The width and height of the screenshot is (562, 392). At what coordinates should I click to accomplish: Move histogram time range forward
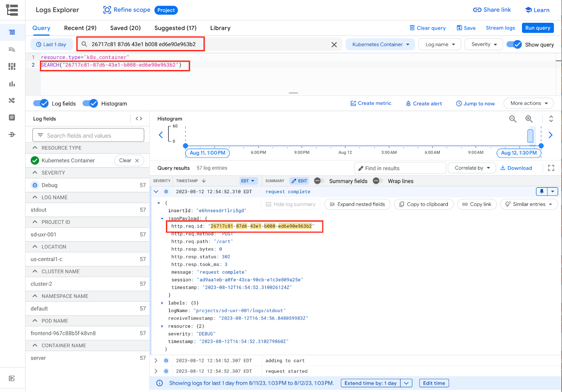550,135
